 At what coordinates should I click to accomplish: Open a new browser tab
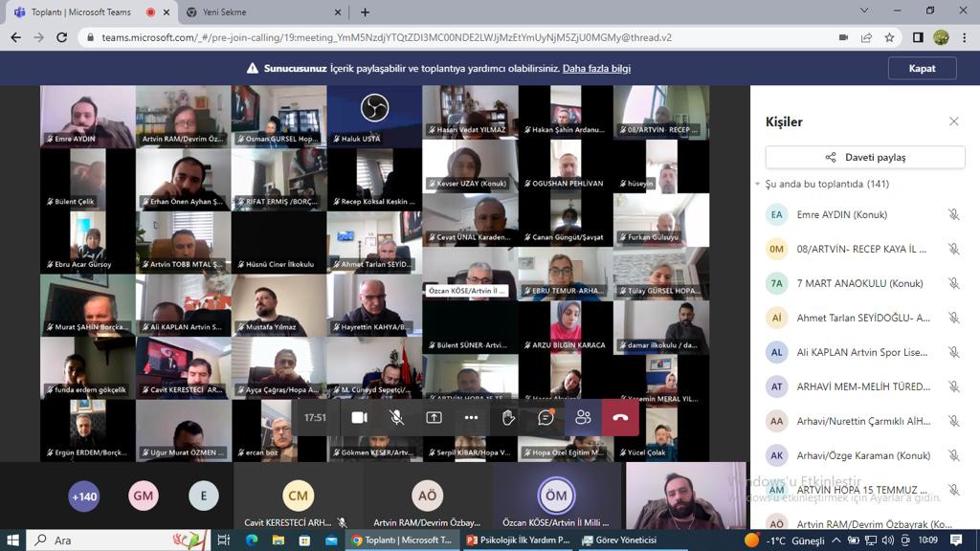coord(365,12)
